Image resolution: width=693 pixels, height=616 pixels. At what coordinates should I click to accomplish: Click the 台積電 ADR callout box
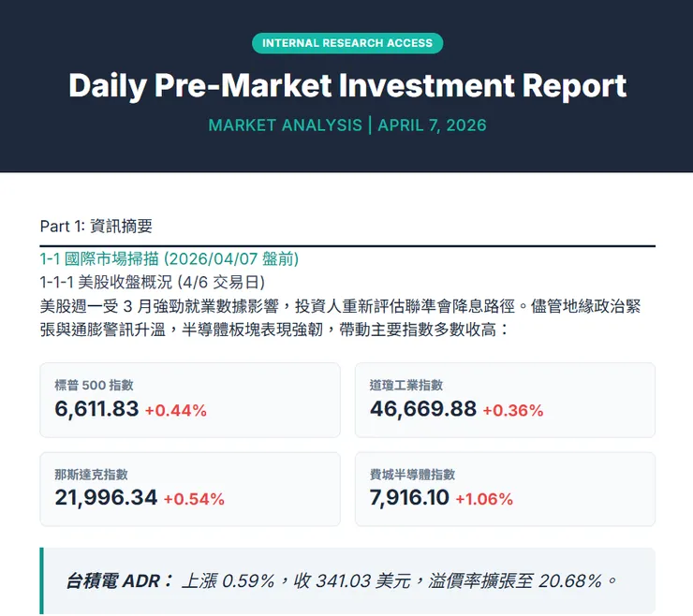(347, 581)
